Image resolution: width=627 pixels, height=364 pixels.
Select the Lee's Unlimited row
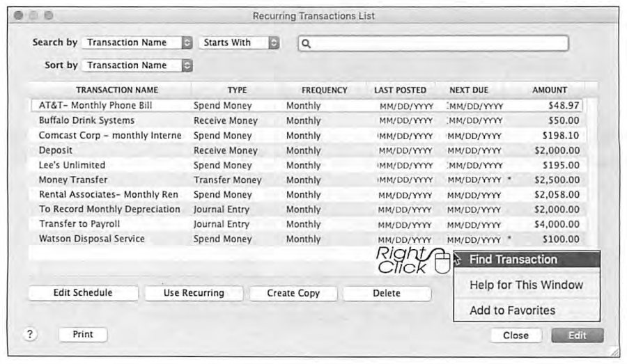click(x=307, y=166)
